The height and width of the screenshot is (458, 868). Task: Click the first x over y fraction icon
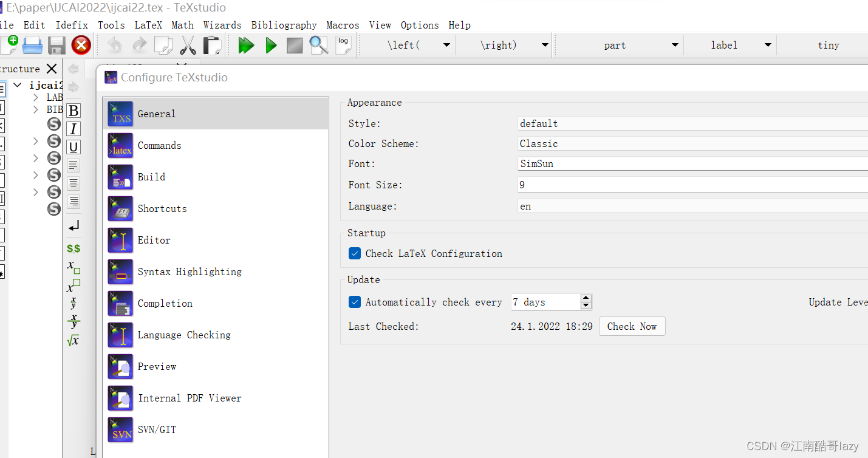[73, 302]
